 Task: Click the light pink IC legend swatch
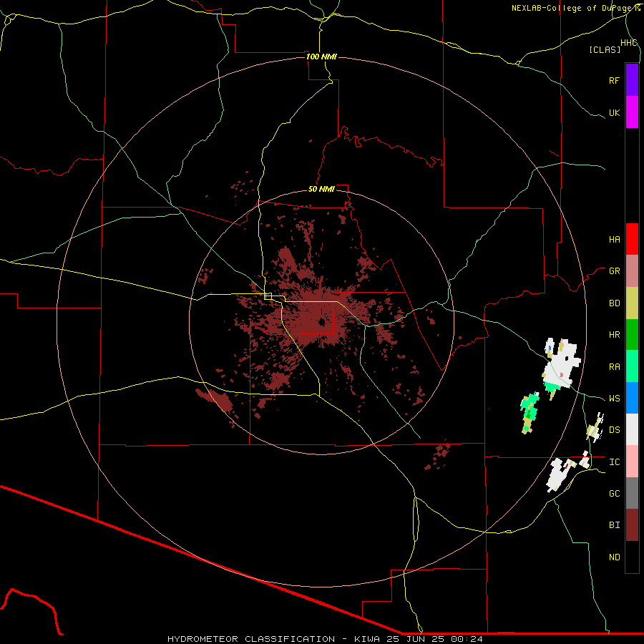click(x=632, y=462)
